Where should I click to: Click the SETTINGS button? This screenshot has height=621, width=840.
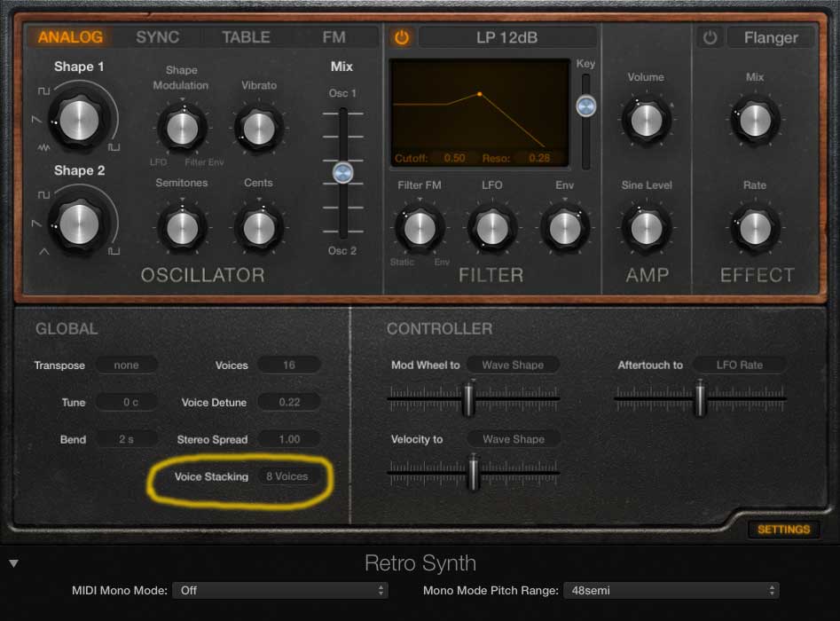783,530
